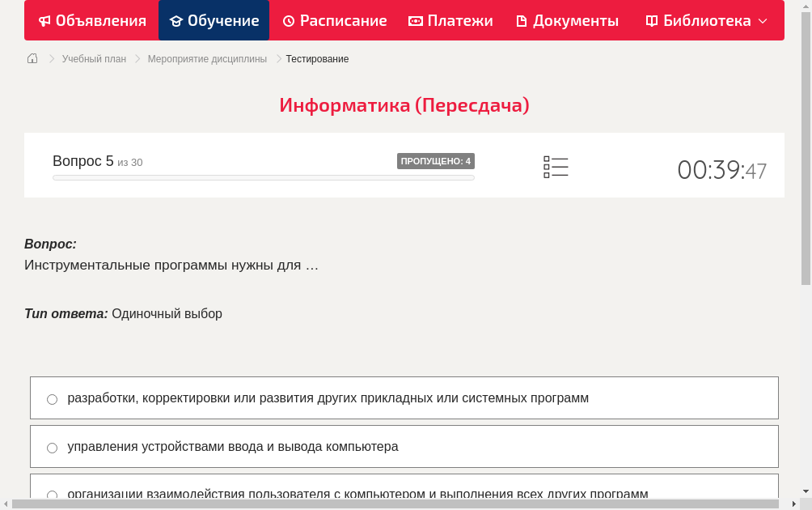The image size is (812, 510).
Task: Click the document icon next to Документы
Action: tap(521, 20)
